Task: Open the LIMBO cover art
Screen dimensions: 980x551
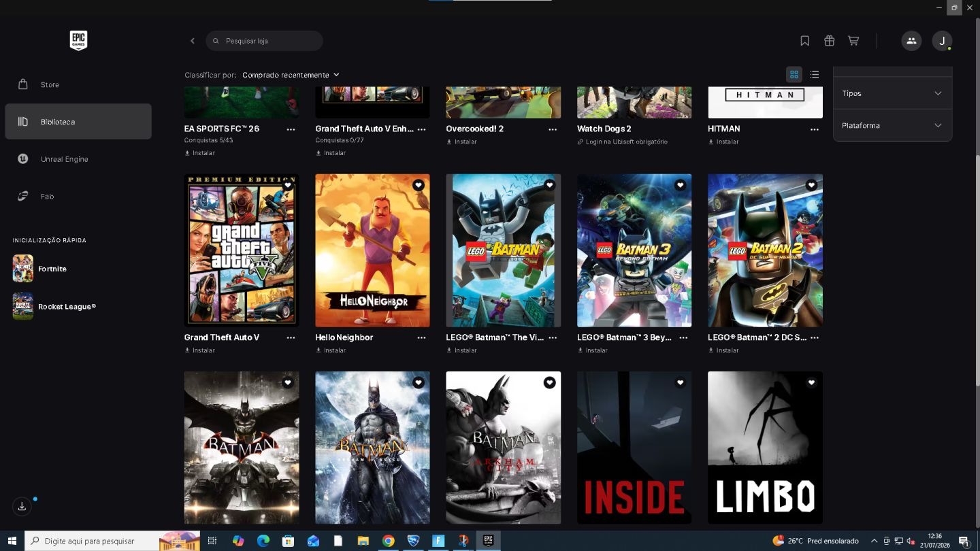Action: pos(765,448)
